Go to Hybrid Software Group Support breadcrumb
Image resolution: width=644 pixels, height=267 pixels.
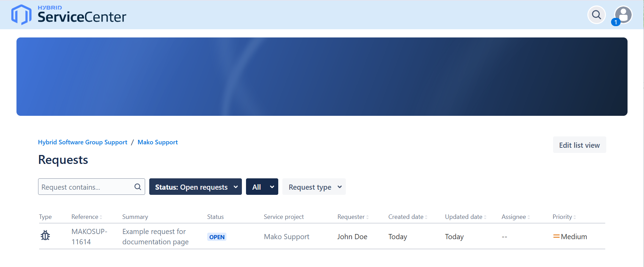coord(83,142)
